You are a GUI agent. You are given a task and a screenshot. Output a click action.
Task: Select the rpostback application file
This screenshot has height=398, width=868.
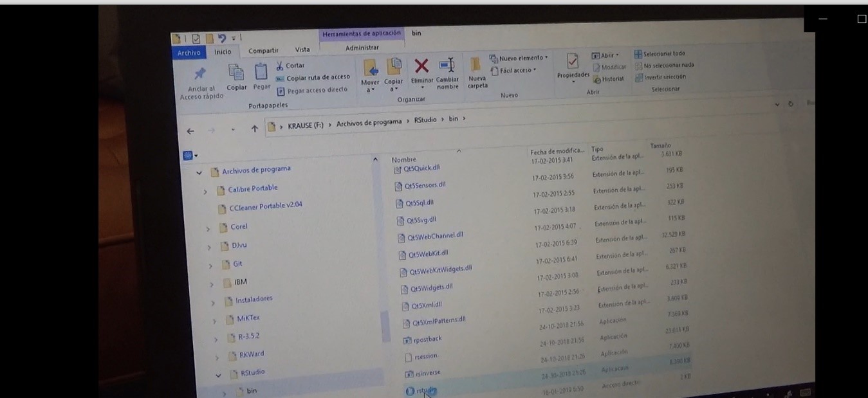pyautogui.click(x=422, y=339)
